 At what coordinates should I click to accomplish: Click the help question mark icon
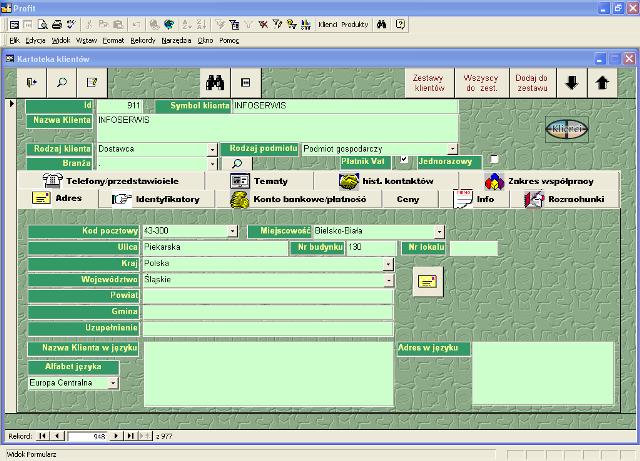[400, 24]
